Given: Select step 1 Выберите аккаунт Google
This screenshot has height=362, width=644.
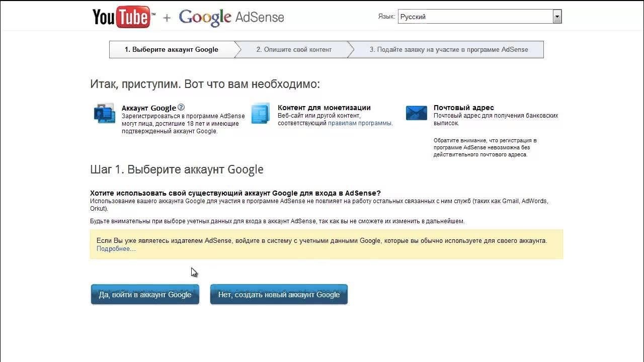Looking at the screenshot, I should click(171, 50).
